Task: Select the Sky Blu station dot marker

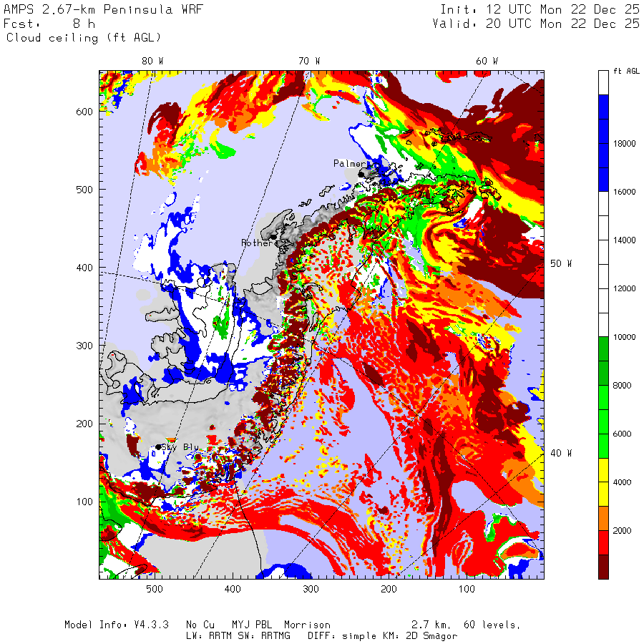Action: click(x=158, y=447)
